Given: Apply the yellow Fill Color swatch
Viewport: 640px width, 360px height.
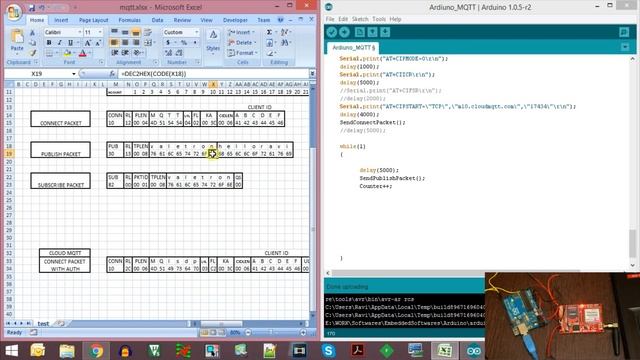Looking at the screenshot, I should point(67,53).
